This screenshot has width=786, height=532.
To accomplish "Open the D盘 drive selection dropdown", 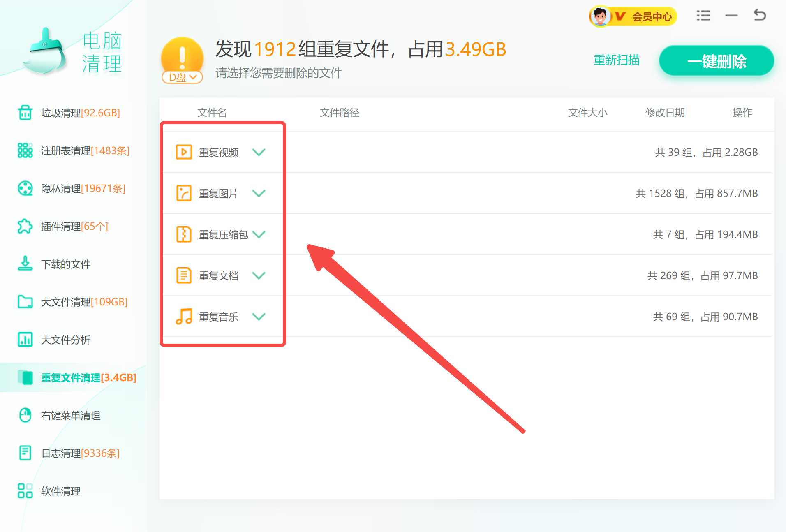I will point(182,77).
